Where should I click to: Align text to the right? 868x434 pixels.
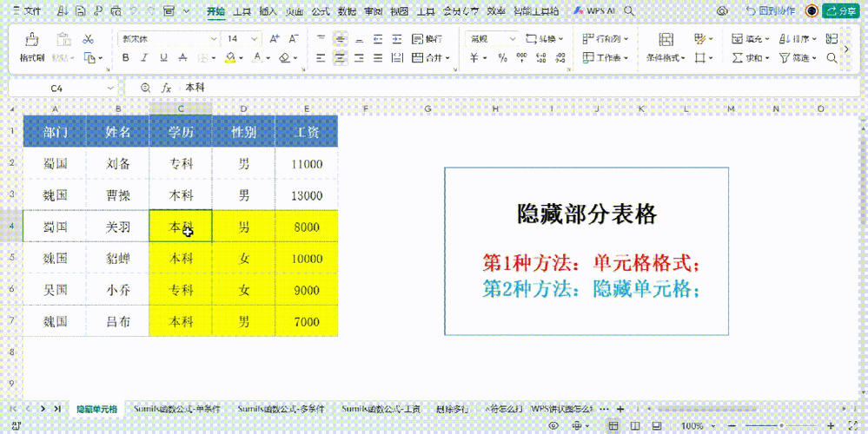click(359, 57)
